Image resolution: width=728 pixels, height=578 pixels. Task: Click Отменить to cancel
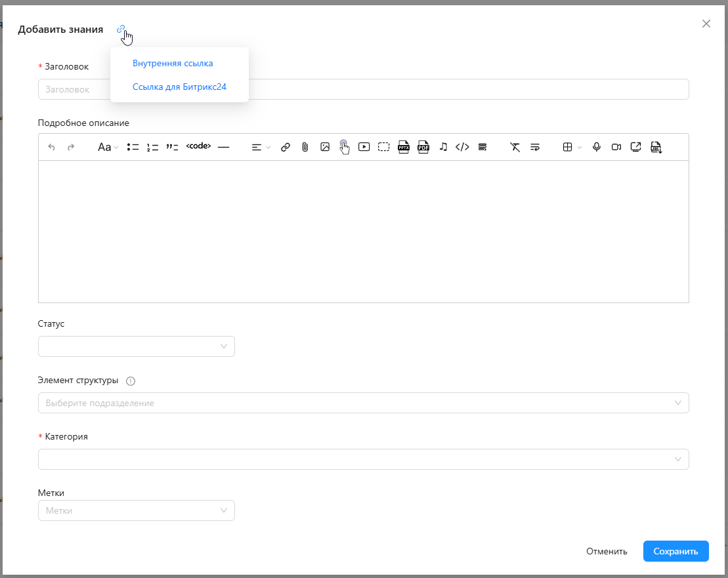pos(607,551)
